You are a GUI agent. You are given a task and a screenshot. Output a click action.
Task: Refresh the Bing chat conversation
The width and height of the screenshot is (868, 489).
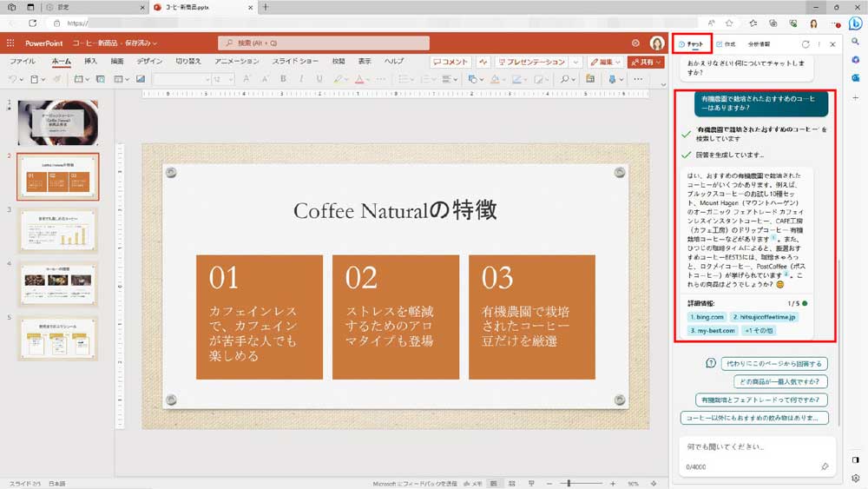pyautogui.click(x=806, y=43)
